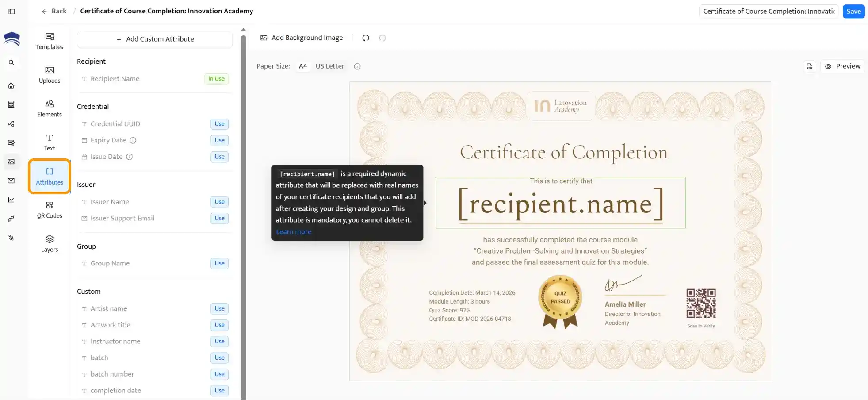This screenshot has width=868, height=400.
Task: Use the batch number attribute
Action: click(x=219, y=374)
